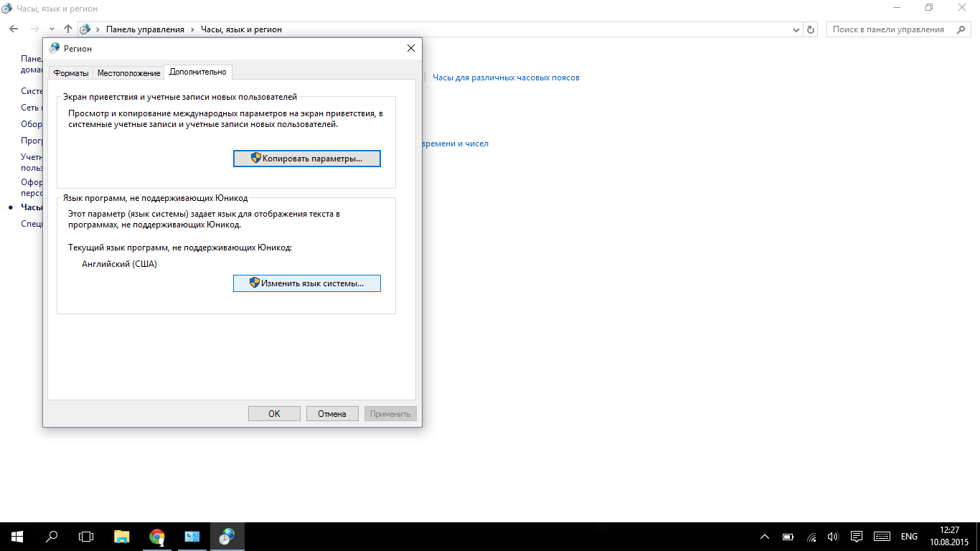The width and height of the screenshot is (980, 551).
Task: Open Task View on the taskbar
Action: (86, 537)
